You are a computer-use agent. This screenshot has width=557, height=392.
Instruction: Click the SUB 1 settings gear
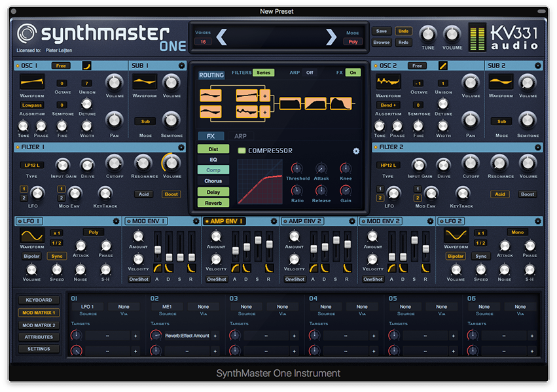[181, 65]
